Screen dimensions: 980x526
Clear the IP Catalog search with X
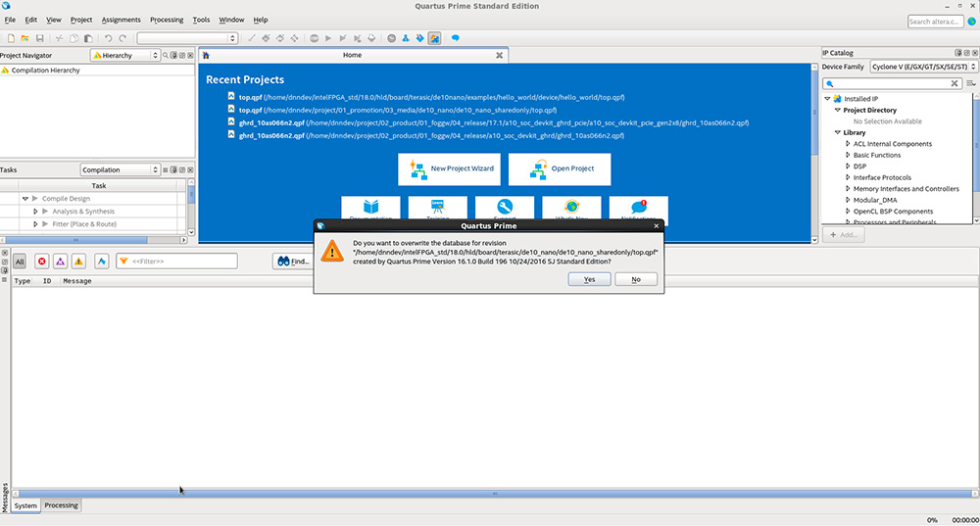point(955,83)
